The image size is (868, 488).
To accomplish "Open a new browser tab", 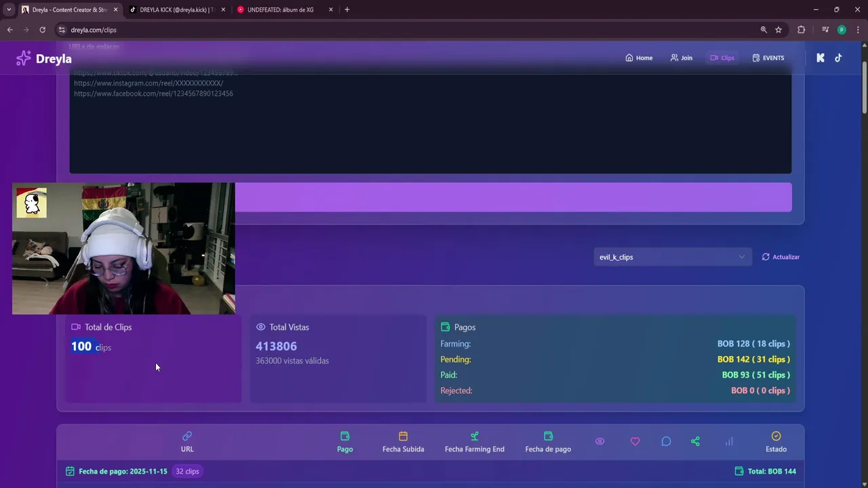I will pos(347,9).
